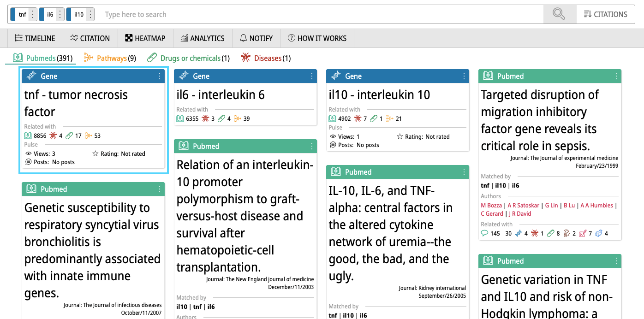The width and height of the screenshot is (644, 319).
Task: Open the ANALYTICS view
Action: coord(203,38)
